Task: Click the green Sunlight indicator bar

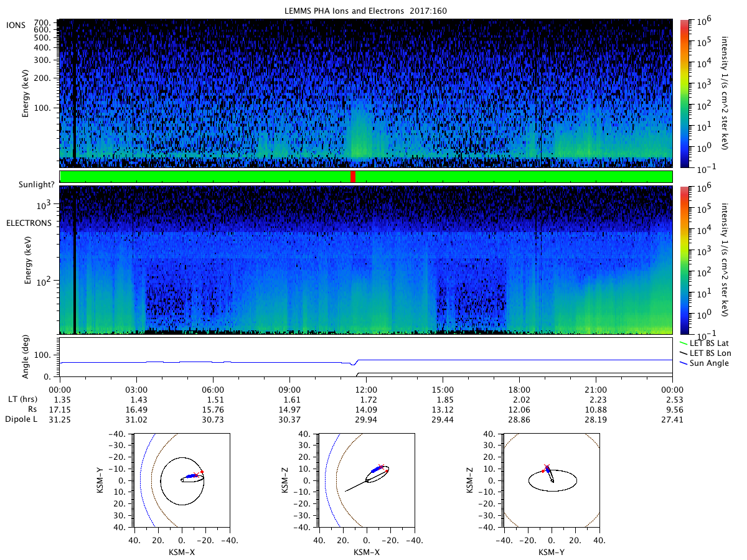Action: point(366,177)
